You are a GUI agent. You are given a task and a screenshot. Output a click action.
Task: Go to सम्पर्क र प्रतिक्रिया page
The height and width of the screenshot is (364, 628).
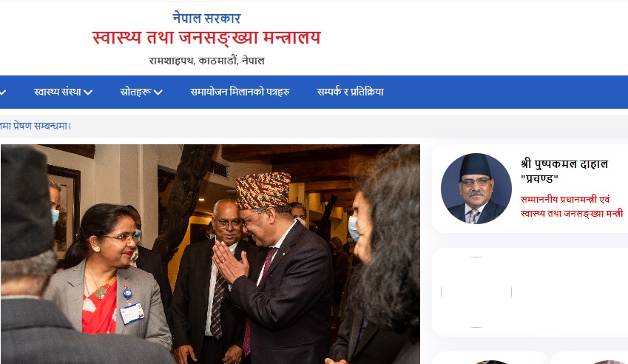(351, 92)
